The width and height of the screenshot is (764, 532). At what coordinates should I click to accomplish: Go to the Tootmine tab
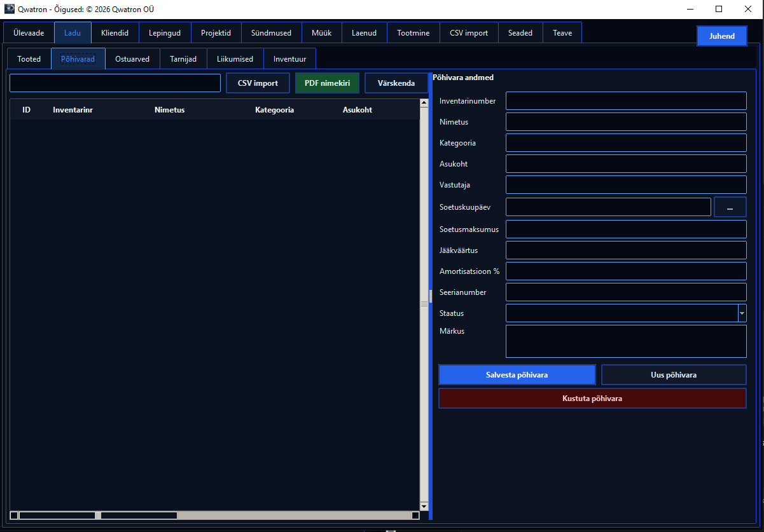(x=413, y=33)
